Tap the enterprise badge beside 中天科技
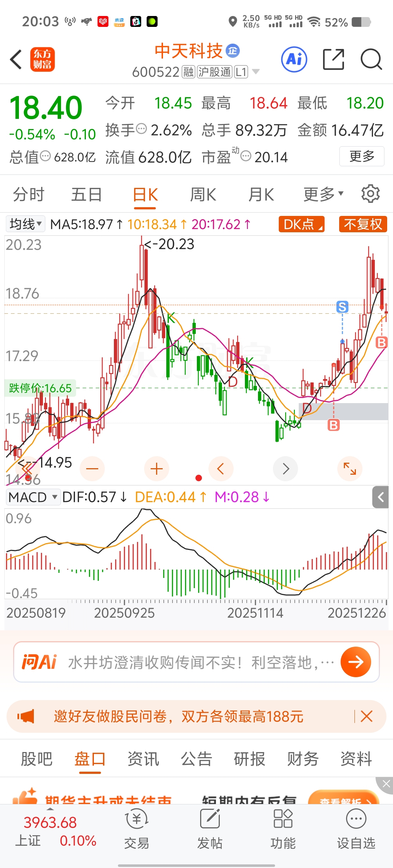 pyautogui.click(x=233, y=51)
